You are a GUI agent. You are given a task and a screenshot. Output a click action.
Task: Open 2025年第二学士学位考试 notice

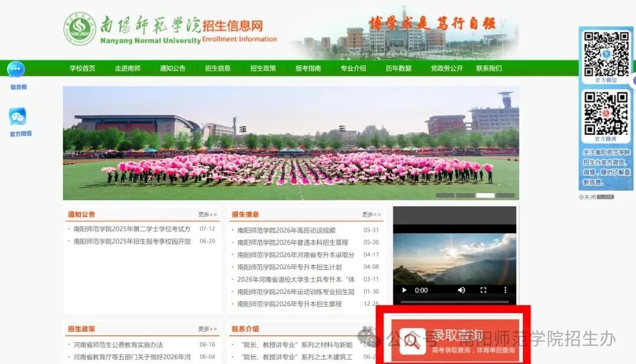(x=132, y=229)
